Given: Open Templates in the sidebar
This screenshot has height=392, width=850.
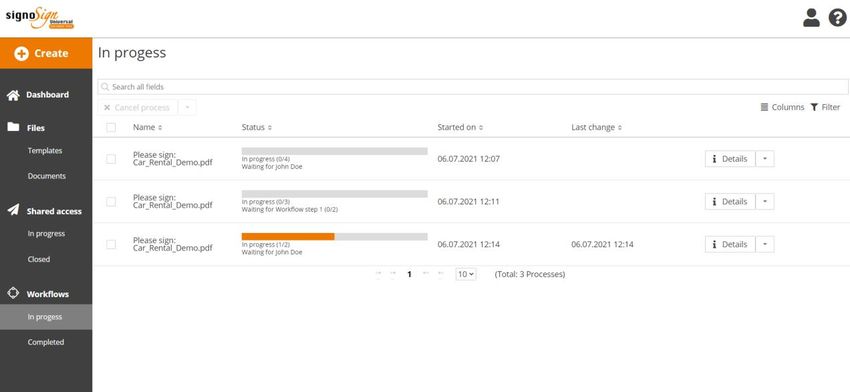Looking at the screenshot, I should [x=45, y=151].
